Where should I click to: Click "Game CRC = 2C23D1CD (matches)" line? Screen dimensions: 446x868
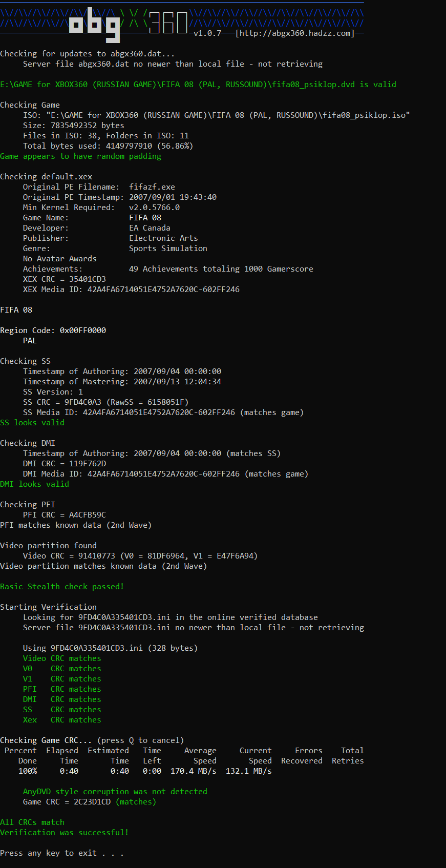pyautogui.click(x=90, y=802)
